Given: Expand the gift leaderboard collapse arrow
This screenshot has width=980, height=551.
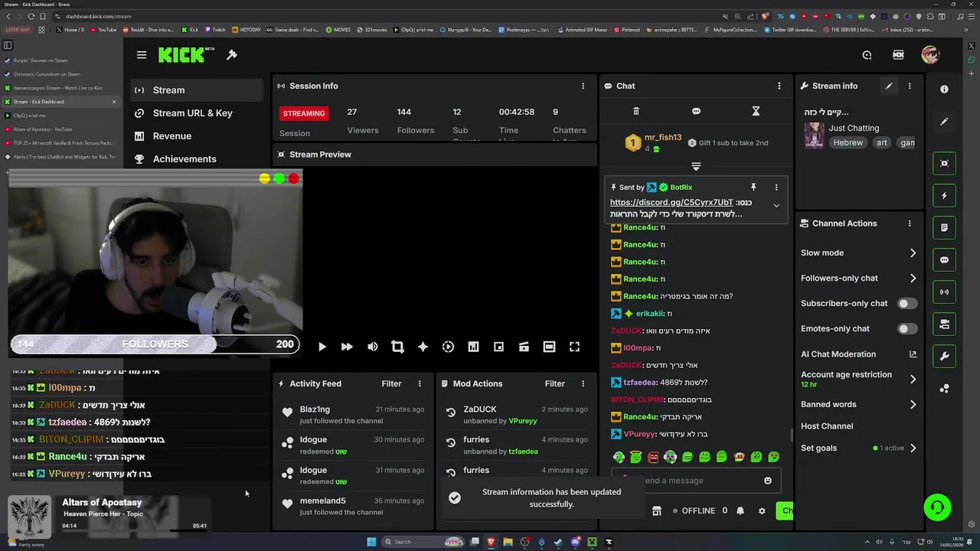Looking at the screenshot, I should (x=696, y=166).
